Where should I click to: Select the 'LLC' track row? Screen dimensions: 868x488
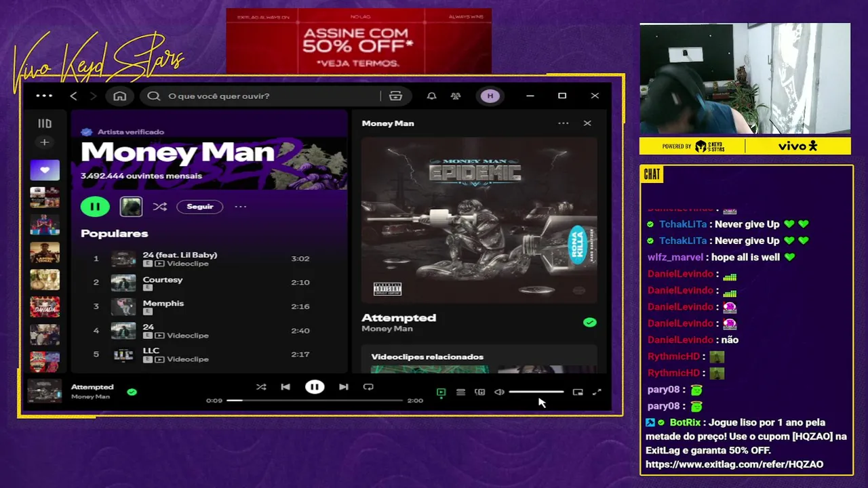[x=210, y=354]
